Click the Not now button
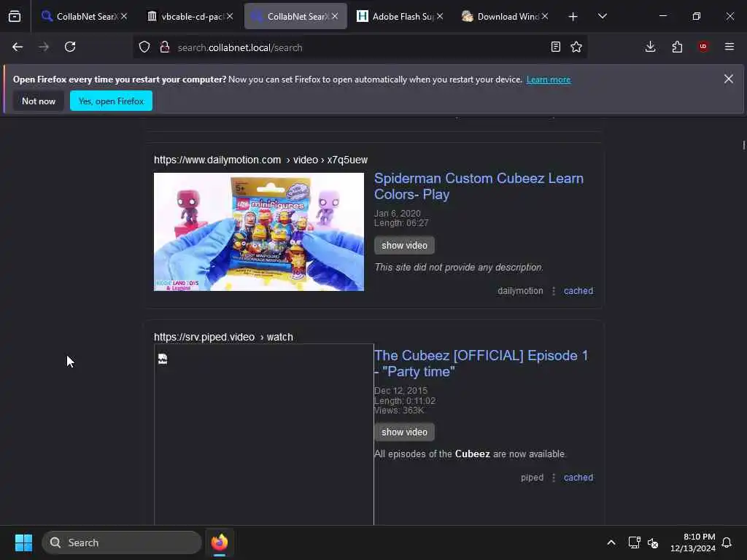The width and height of the screenshot is (747, 560). point(39,101)
